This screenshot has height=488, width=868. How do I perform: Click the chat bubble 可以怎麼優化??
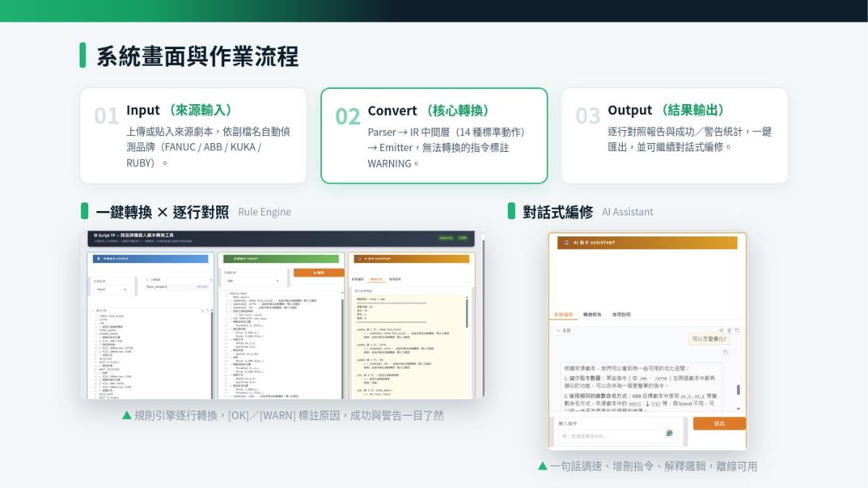pos(708,339)
